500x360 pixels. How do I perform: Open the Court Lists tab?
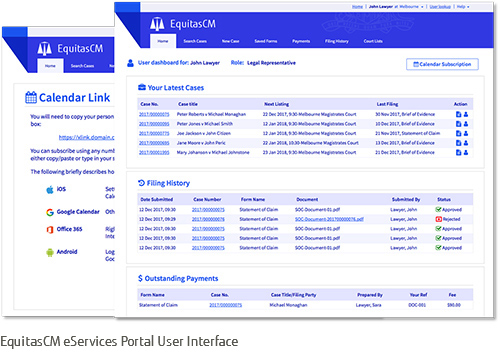click(x=373, y=41)
